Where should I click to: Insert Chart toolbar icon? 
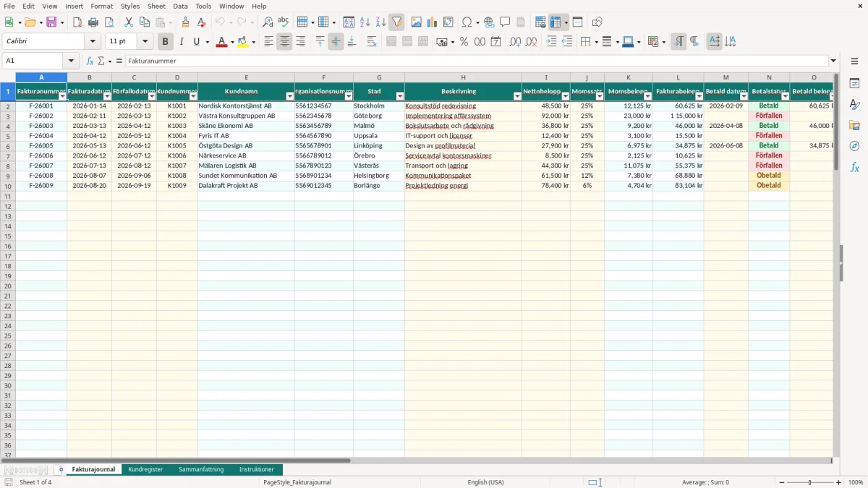click(433, 22)
